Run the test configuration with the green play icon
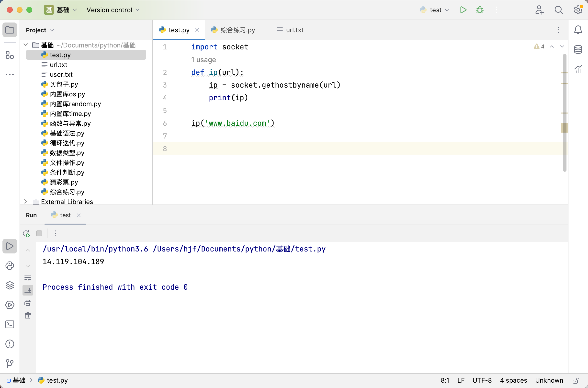This screenshot has width=588, height=388. pos(463,10)
